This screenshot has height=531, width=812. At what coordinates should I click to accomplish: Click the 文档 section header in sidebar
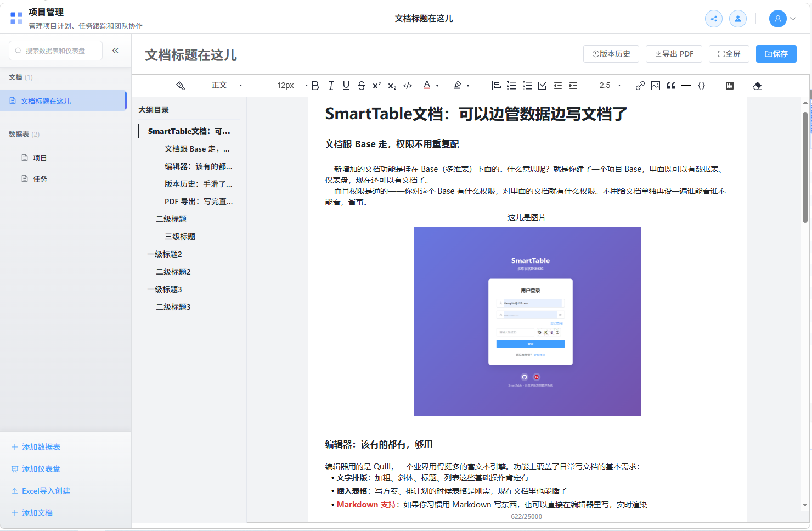tap(21, 77)
